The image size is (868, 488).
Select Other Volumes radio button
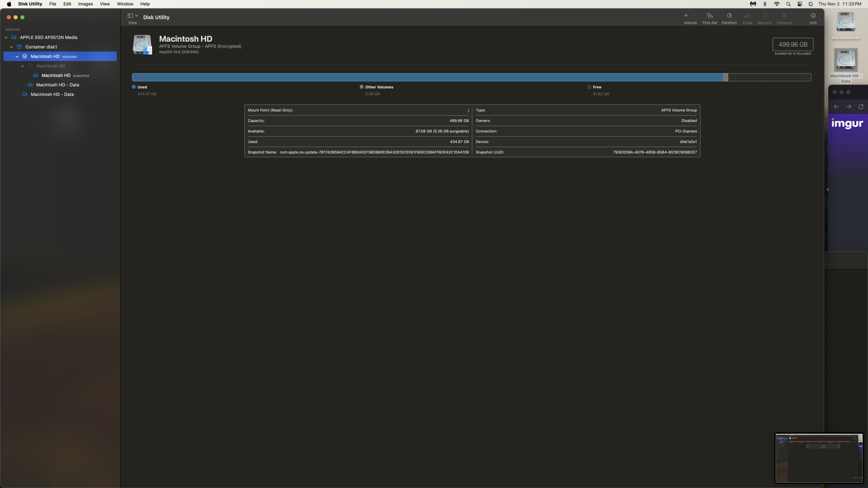[361, 87]
